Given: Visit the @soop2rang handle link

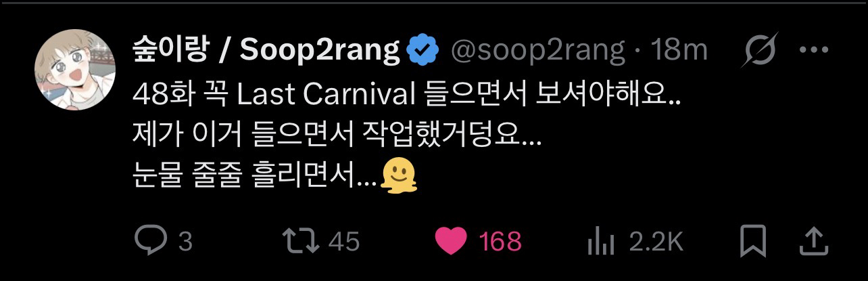Looking at the screenshot, I should pyautogui.click(x=538, y=51).
